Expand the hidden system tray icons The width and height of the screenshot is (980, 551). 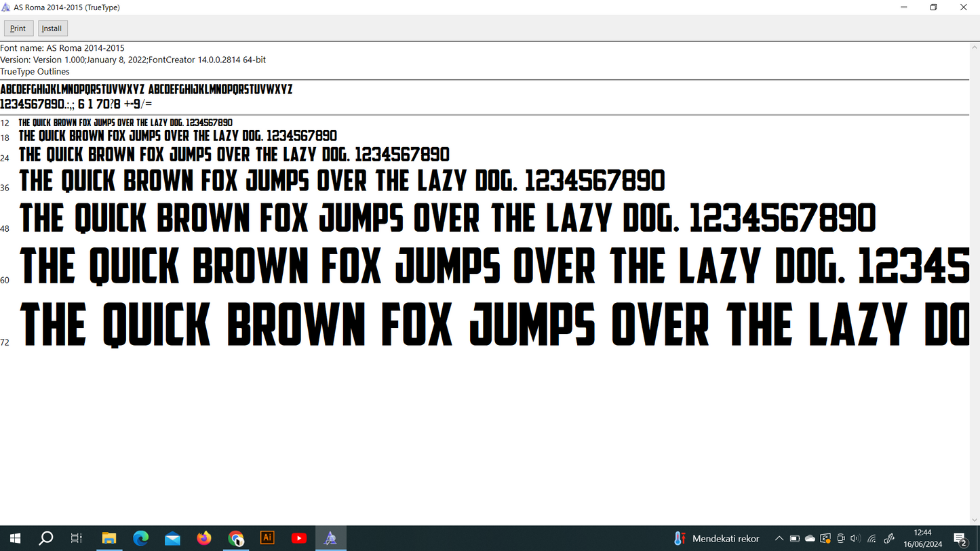coord(779,537)
